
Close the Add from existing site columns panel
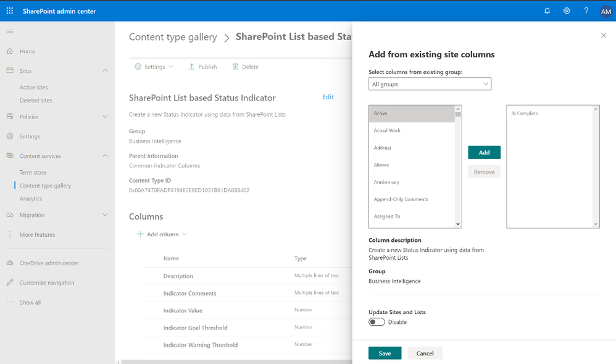(x=604, y=35)
